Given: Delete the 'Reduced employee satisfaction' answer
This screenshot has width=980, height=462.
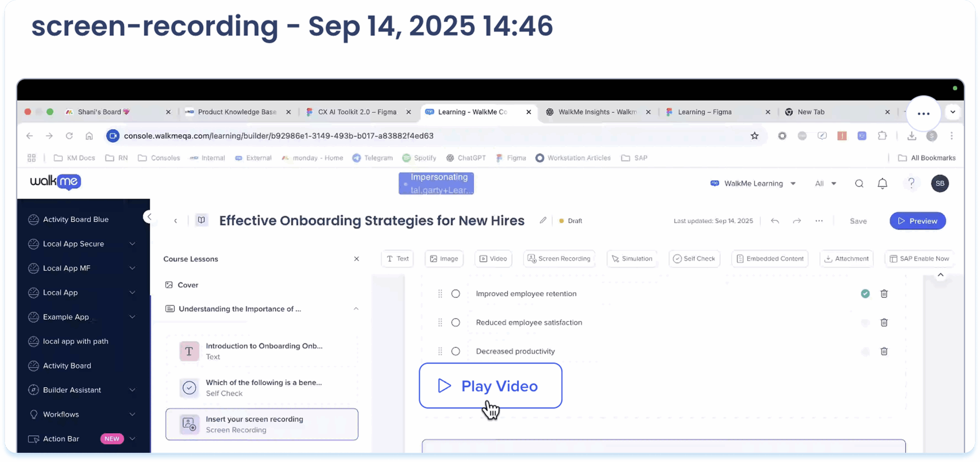Looking at the screenshot, I should [x=884, y=323].
